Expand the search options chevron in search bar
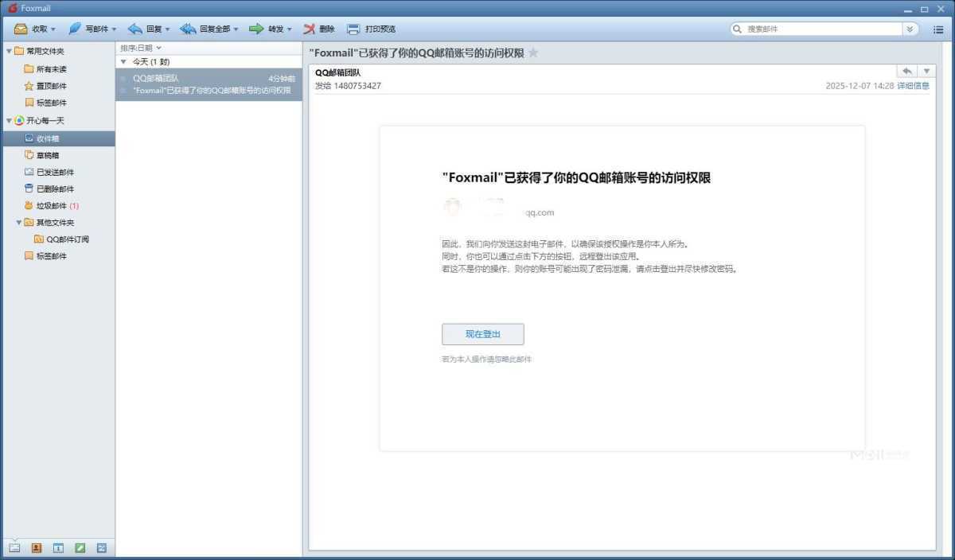The image size is (955, 560). click(909, 29)
